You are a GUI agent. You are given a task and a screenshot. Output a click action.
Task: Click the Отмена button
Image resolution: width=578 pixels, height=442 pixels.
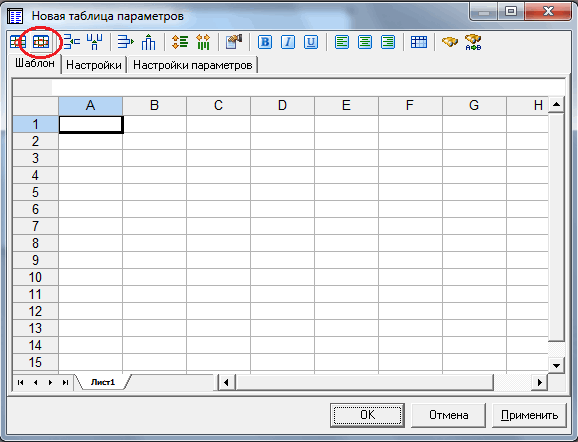point(449,415)
